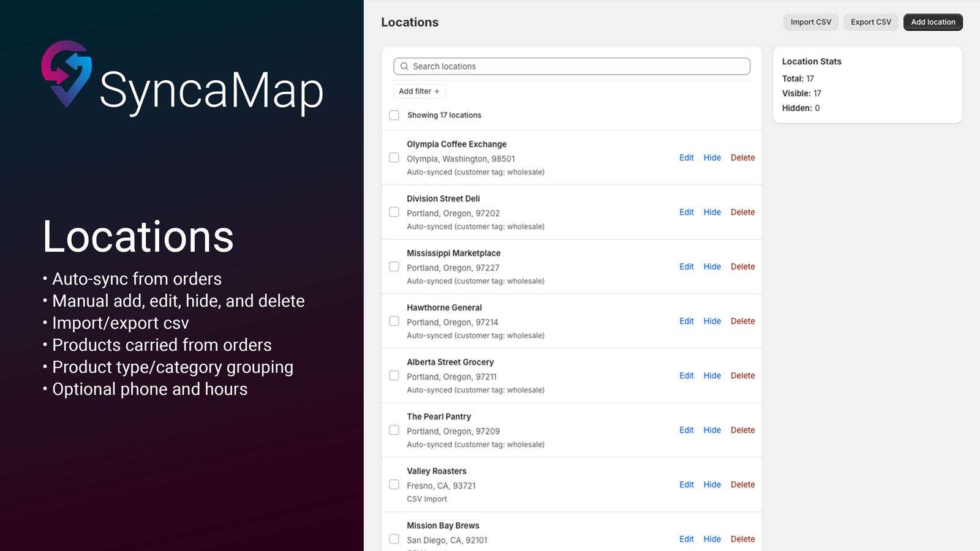Click the Olympia, Washington, 98501 address

[x=461, y=159]
